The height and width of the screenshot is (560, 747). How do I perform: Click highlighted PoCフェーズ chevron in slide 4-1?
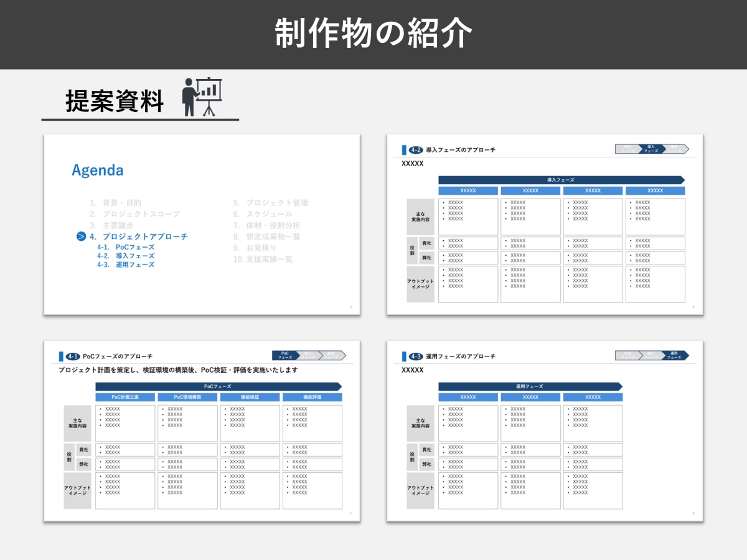[285, 356]
